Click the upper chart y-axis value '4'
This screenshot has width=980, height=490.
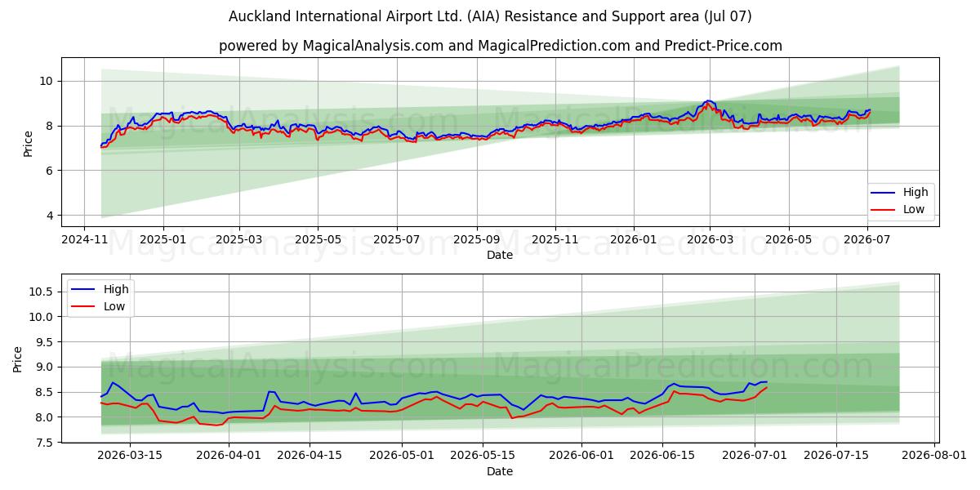[x=49, y=216]
